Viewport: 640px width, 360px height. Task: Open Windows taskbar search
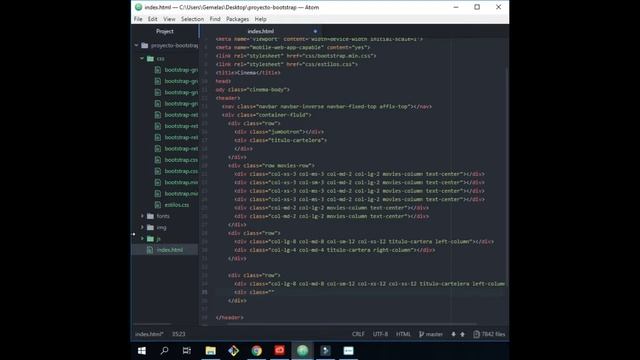click(164, 351)
